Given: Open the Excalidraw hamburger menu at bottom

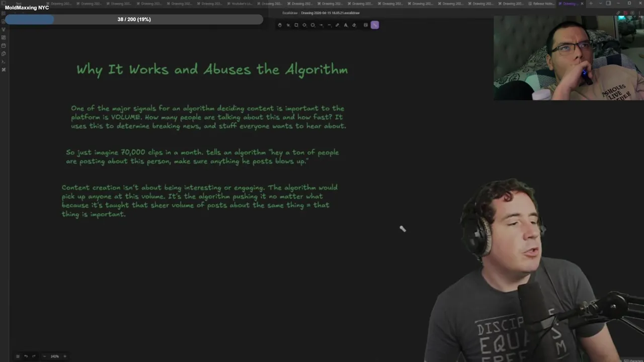Looking at the screenshot, I should (x=18, y=356).
